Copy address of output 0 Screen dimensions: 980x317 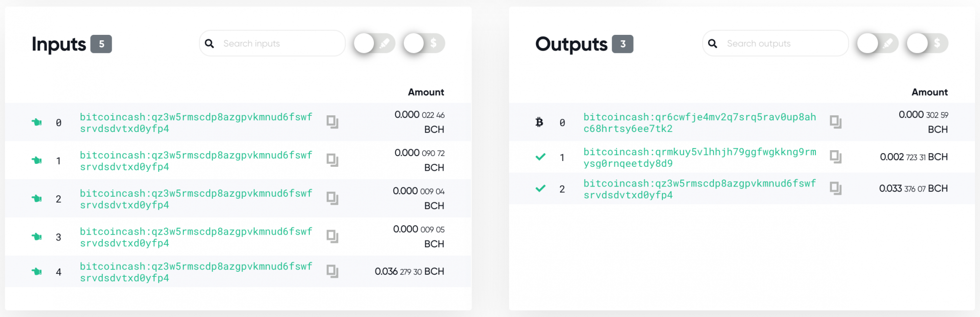coord(835,122)
